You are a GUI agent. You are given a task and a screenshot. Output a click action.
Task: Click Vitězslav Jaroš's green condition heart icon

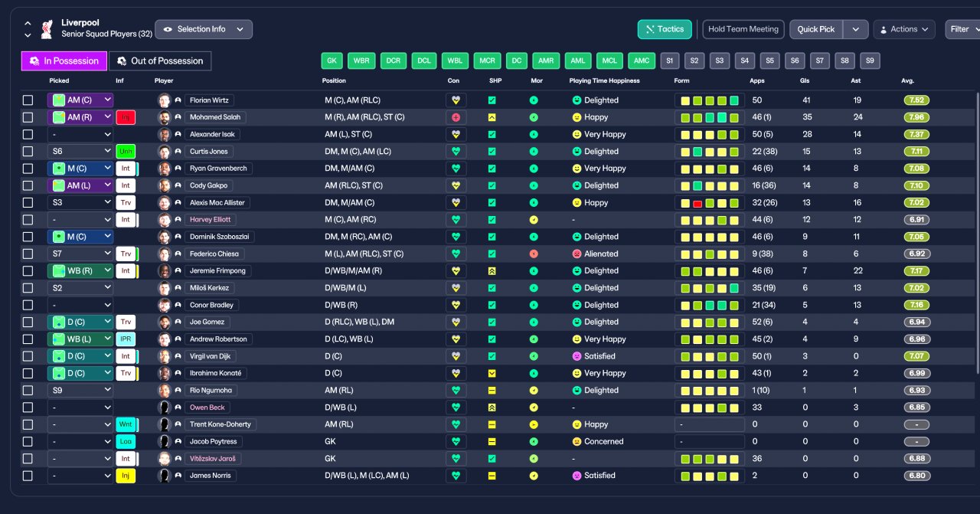click(456, 459)
